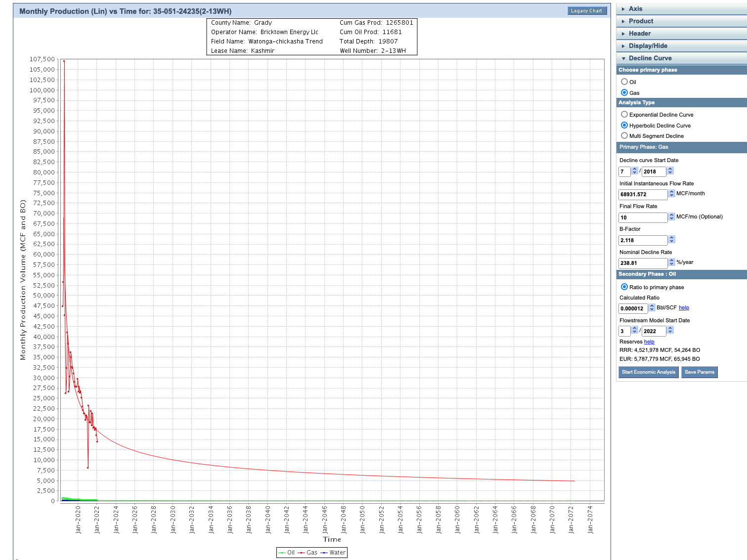Select Oil as primary phase
Viewport: 747px width, 560px height.
coord(624,82)
